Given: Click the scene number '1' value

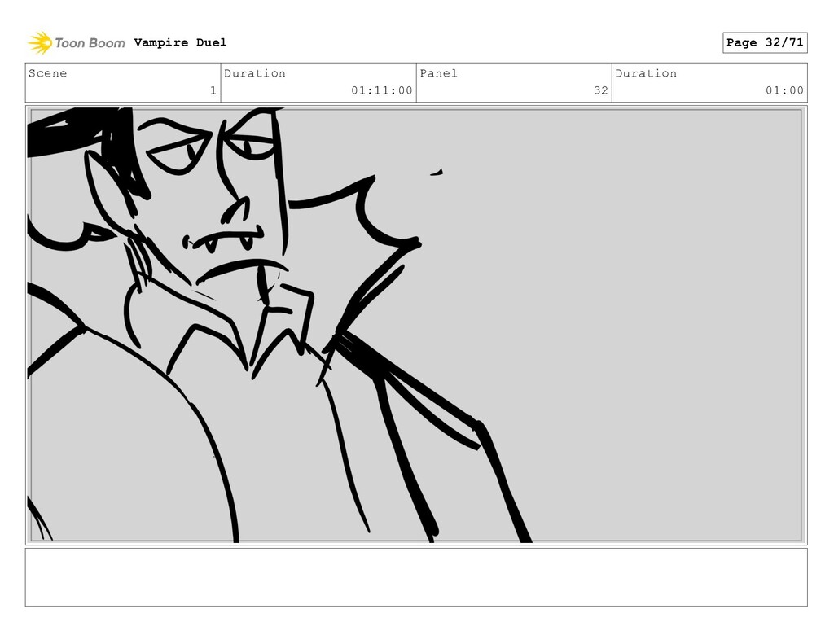Looking at the screenshot, I should point(213,90).
